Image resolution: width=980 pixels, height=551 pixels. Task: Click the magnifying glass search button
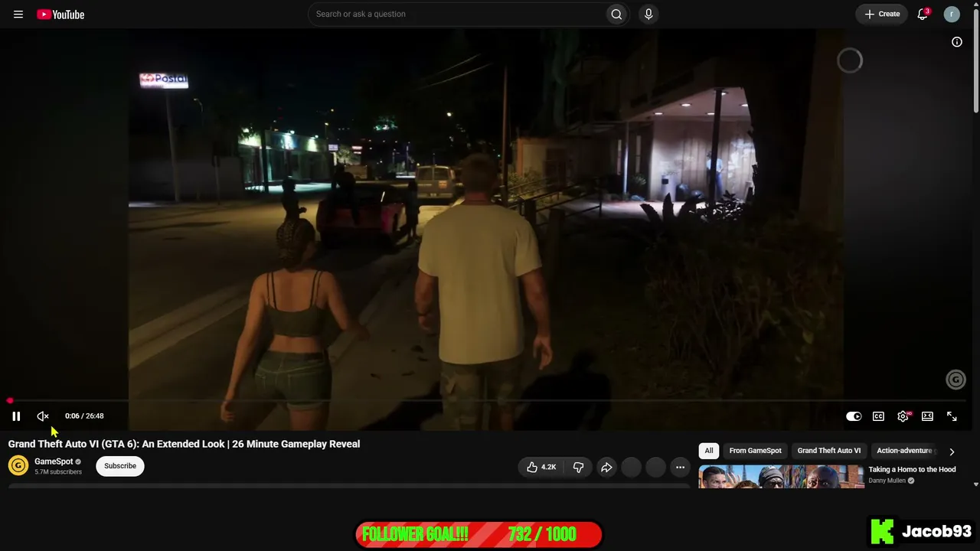tap(616, 14)
